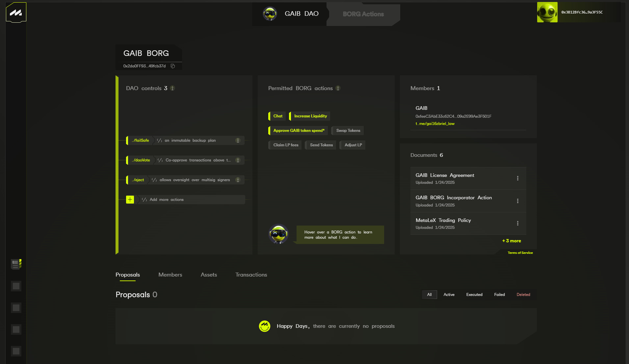629x364 pixels.
Task: Click the ./daoVote control tag
Action: point(141,160)
